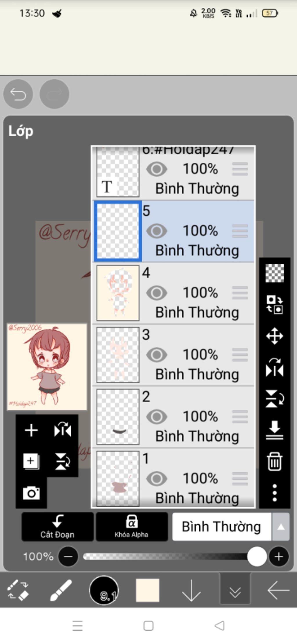Screen dimensions: 297x644
Task: Tap the trash icon to delete layer
Action: coord(274,461)
